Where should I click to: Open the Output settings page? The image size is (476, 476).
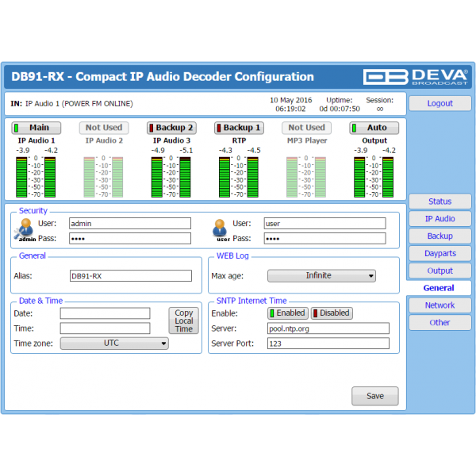pyautogui.click(x=440, y=271)
